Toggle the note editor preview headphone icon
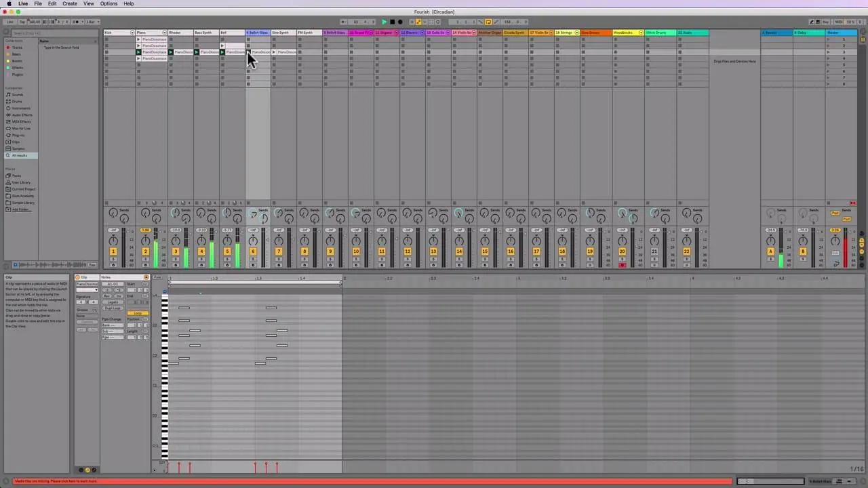Screen dimensions: 868x488 pos(165,291)
